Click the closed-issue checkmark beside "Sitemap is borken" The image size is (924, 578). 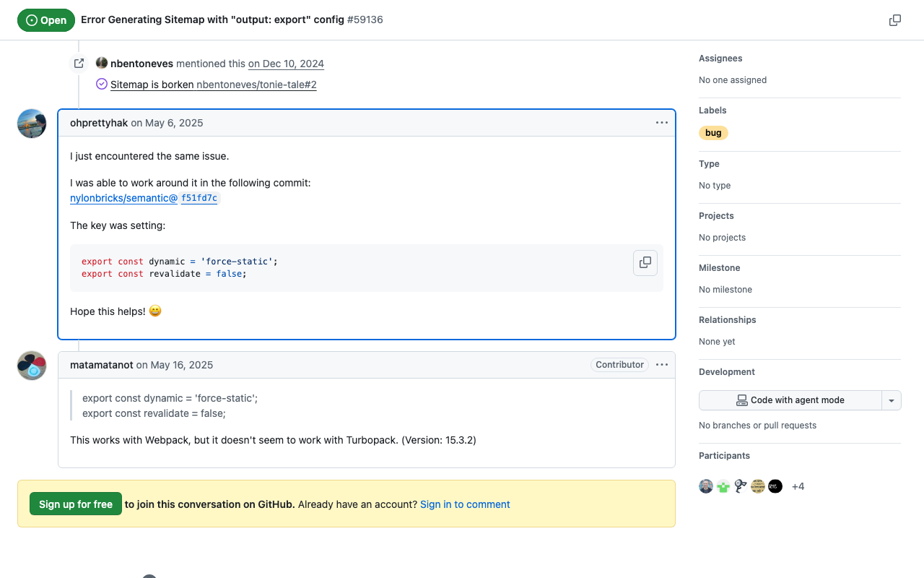tap(101, 84)
